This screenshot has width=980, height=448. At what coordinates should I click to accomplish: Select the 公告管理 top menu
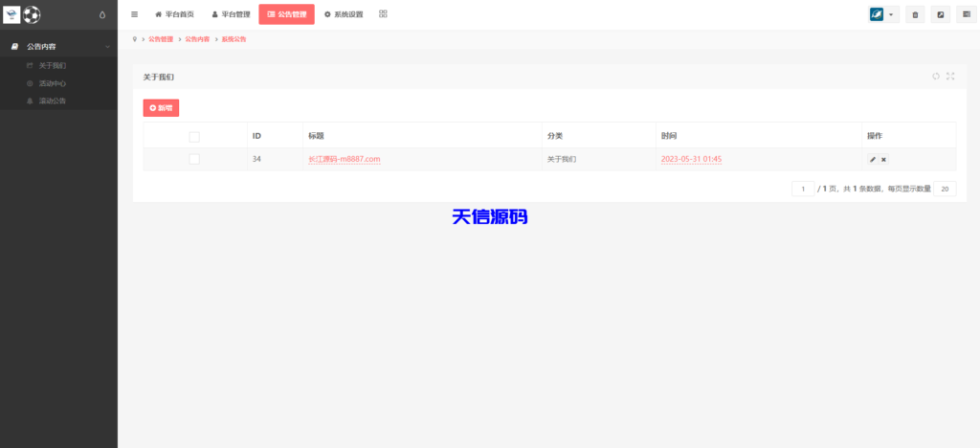tap(287, 14)
